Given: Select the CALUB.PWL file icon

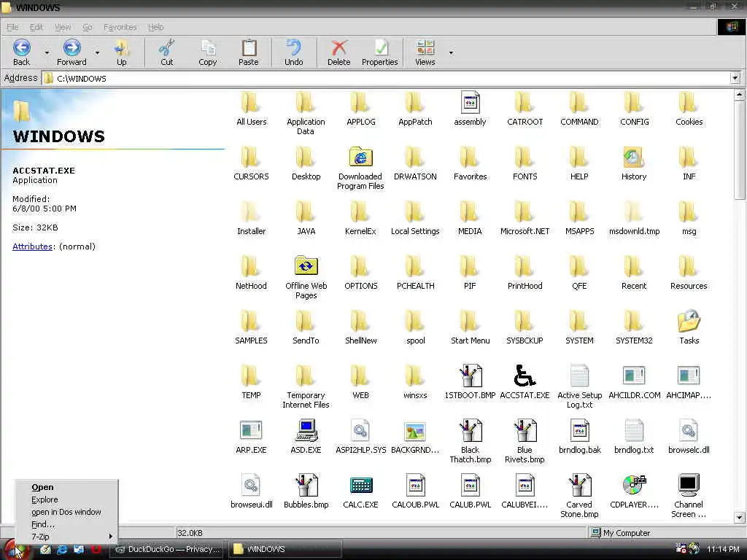Looking at the screenshot, I should pyautogui.click(x=471, y=485).
